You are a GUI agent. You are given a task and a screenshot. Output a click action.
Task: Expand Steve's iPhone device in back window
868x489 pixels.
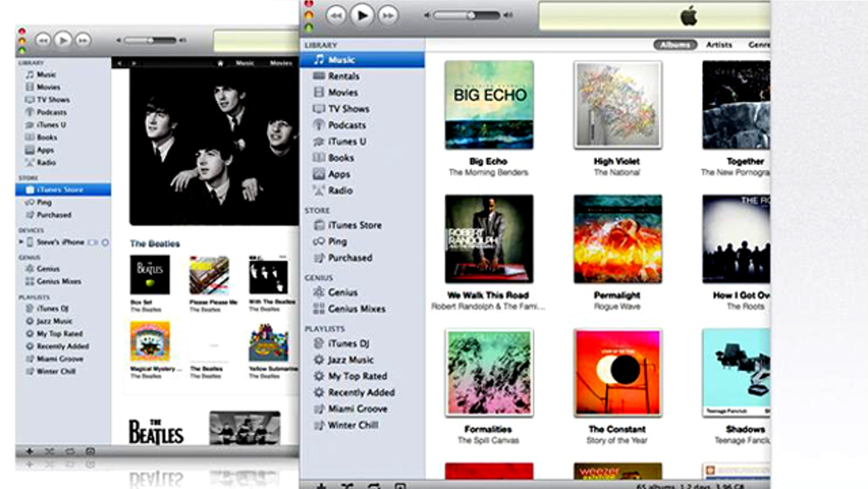point(21,242)
